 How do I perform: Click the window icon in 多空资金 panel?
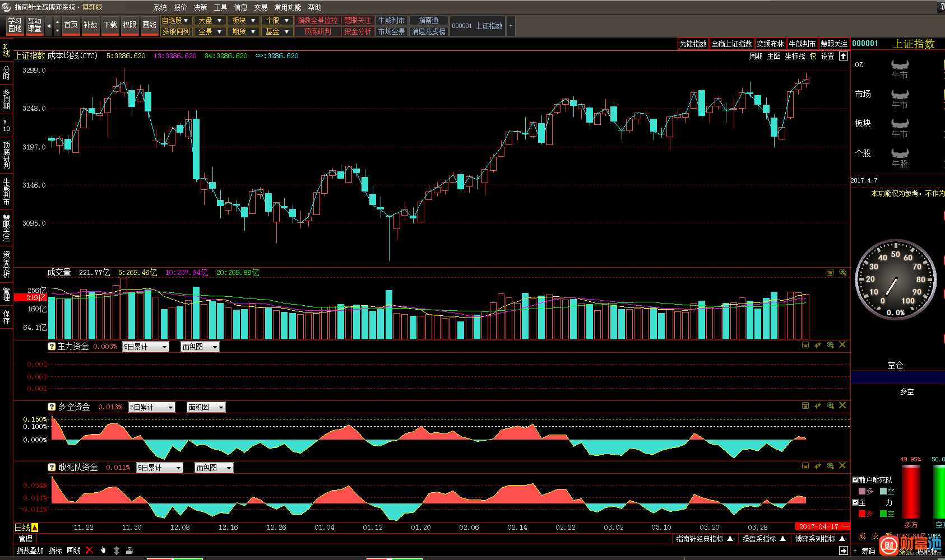tap(805, 405)
